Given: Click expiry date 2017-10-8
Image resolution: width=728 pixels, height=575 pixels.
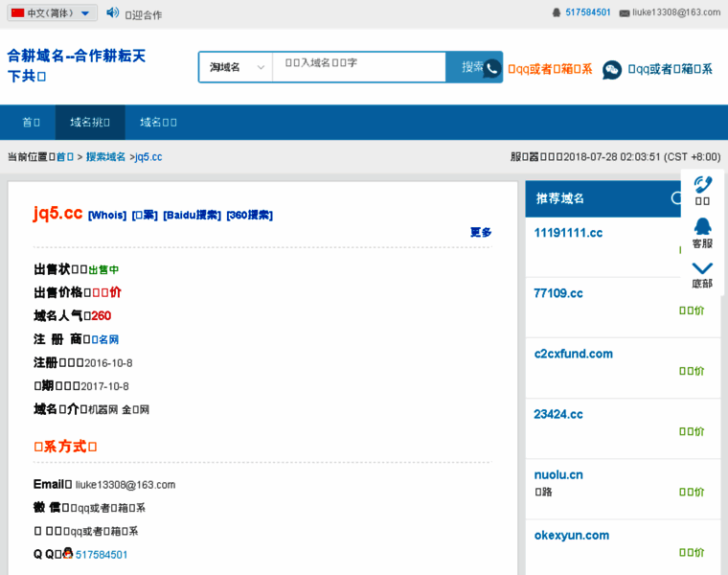Looking at the screenshot, I should point(105,386).
